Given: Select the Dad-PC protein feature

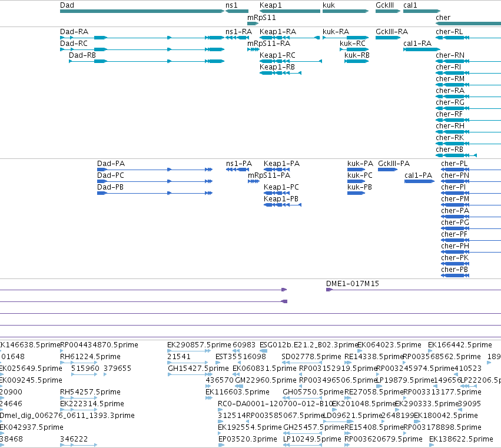Looking at the screenshot, I should [x=155, y=181].
